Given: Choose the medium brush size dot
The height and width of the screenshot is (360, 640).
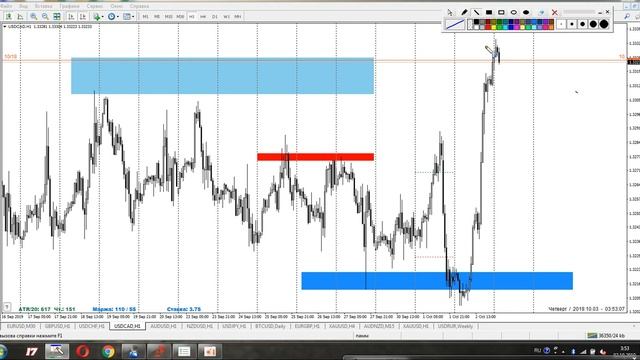Looking at the screenshot, I should (582, 24).
